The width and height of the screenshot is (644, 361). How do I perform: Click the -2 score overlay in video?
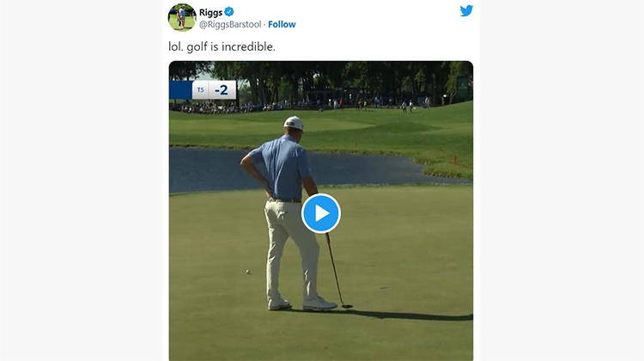click(x=222, y=89)
